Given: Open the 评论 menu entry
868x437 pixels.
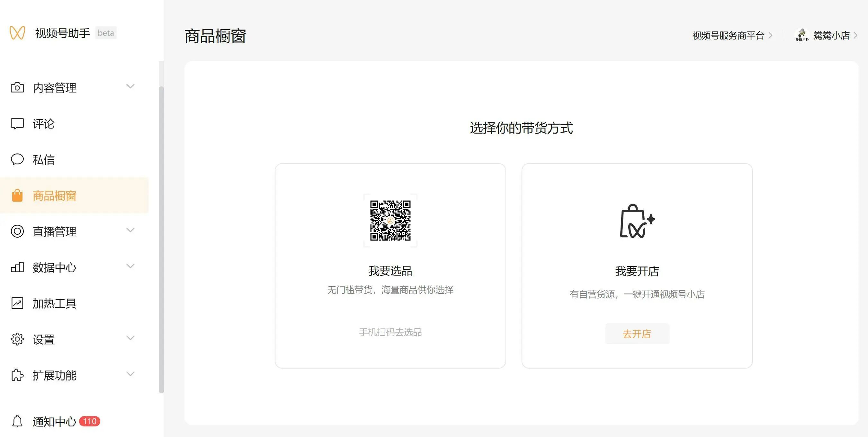Looking at the screenshot, I should pos(43,124).
